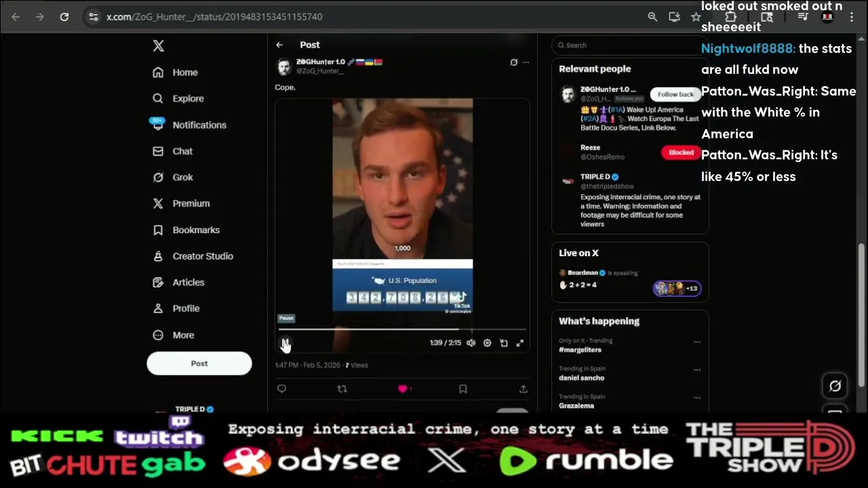The width and height of the screenshot is (868, 488).
Task: Open Creator Studio in sidebar
Action: click(x=193, y=256)
